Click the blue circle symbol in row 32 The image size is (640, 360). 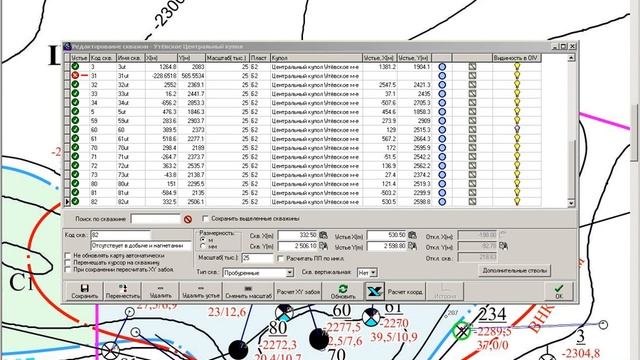coord(442,84)
